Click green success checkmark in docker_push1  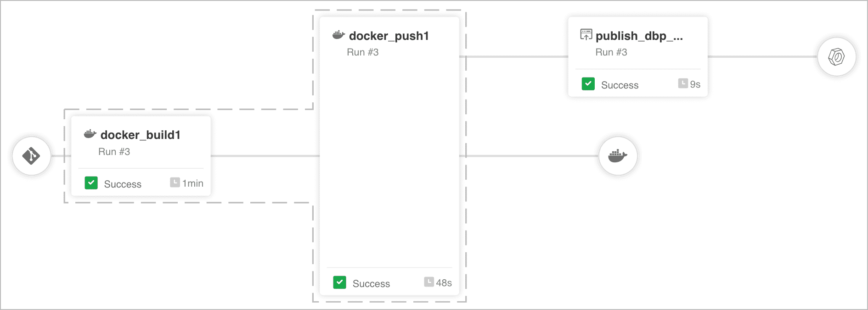pos(340,282)
